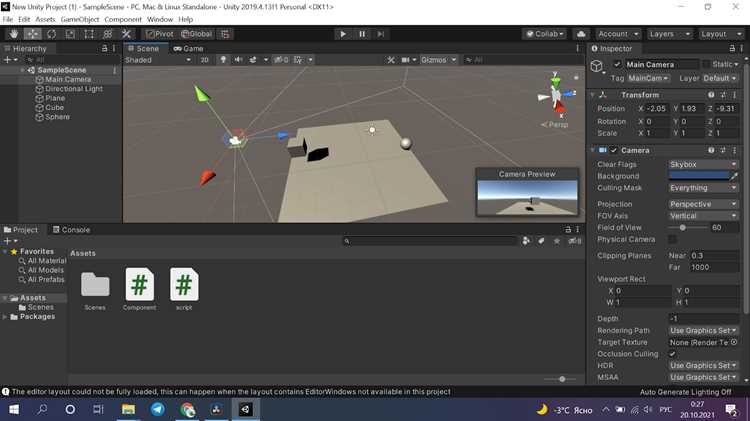The width and height of the screenshot is (750, 421).
Task: Toggle scene audio icon
Action: [238, 60]
